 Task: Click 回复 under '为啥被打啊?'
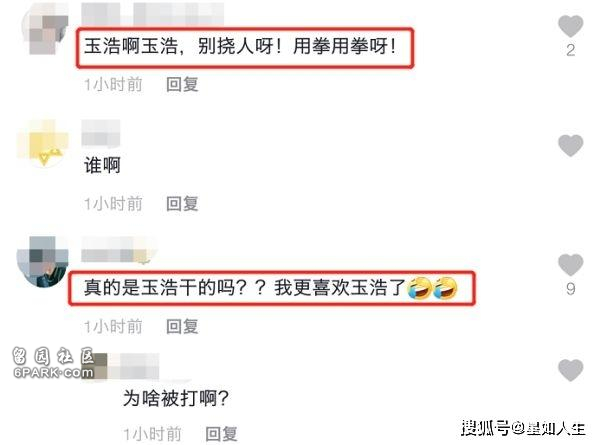(221, 434)
